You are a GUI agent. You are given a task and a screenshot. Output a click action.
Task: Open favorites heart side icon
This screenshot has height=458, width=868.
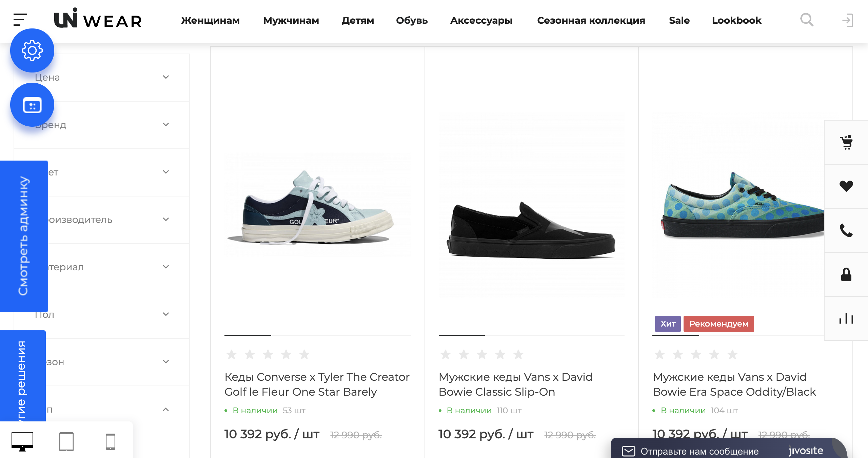click(846, 186)
